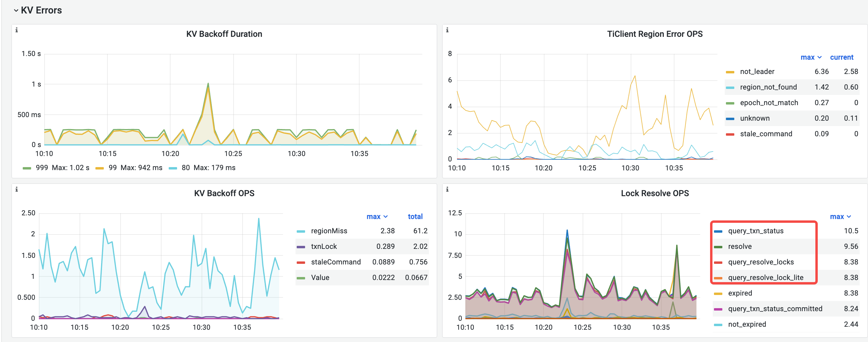Open KV Backoff Duration panel title menu

[x=224, y=34]
